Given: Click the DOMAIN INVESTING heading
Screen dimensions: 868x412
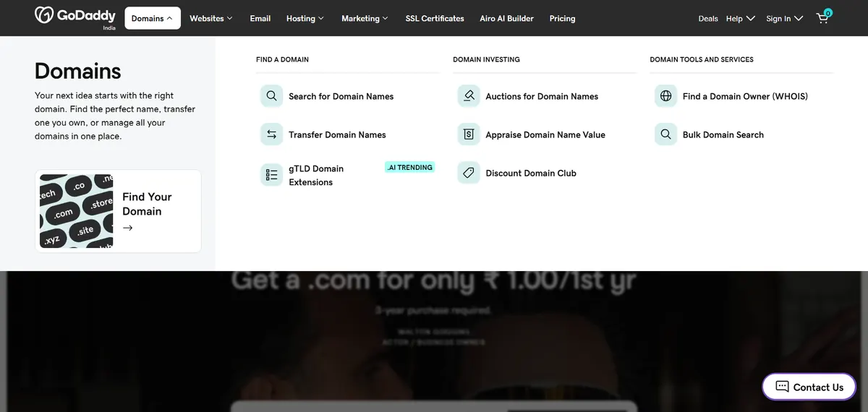Looking at the screenshot, I should click(486, 59).
